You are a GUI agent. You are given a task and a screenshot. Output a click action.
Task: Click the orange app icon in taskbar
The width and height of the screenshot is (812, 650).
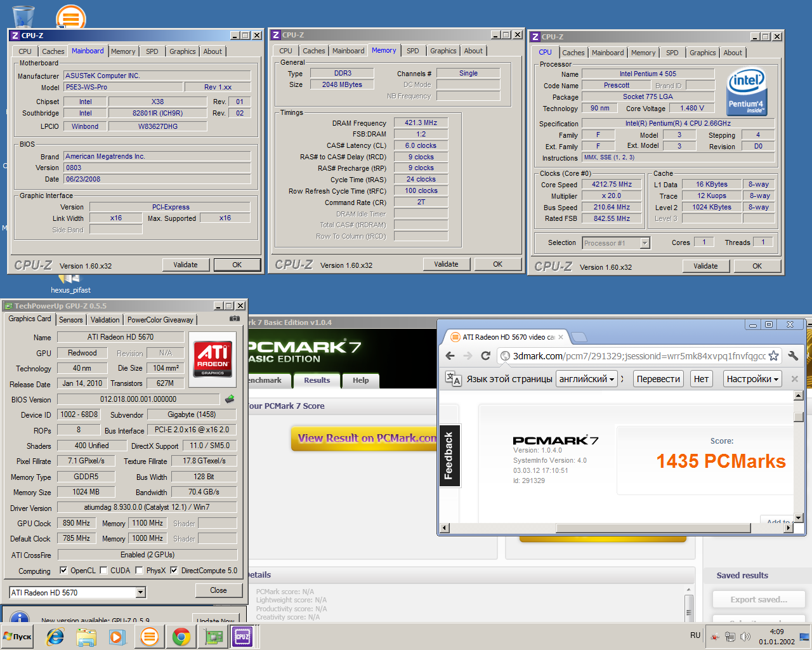click(x=150, y=637)
